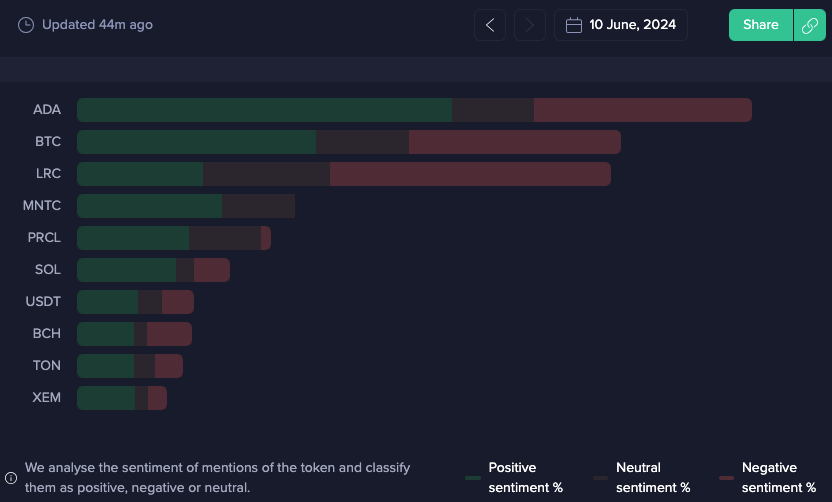Click the USDT token label
The height and width of the screenshot is (502, 832).
pyautogui.click(x=43, y=301)
